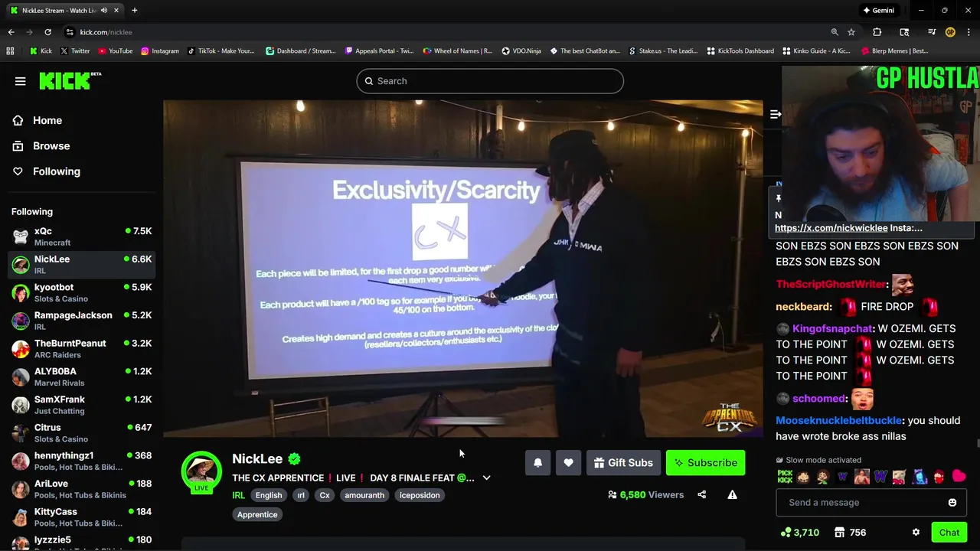Go back in browser
Screen dimensions: 980x551
[x=11, y=32]
